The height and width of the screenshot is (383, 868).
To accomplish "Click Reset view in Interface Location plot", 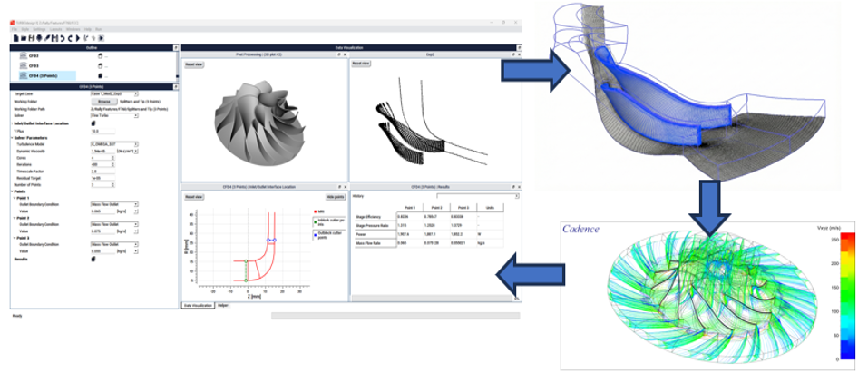I will click(x=194, y=197).
